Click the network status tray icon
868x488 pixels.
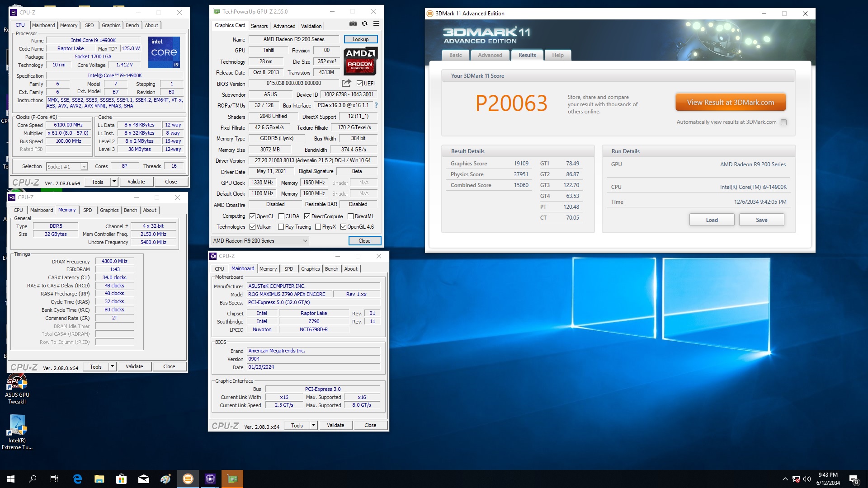796,479
